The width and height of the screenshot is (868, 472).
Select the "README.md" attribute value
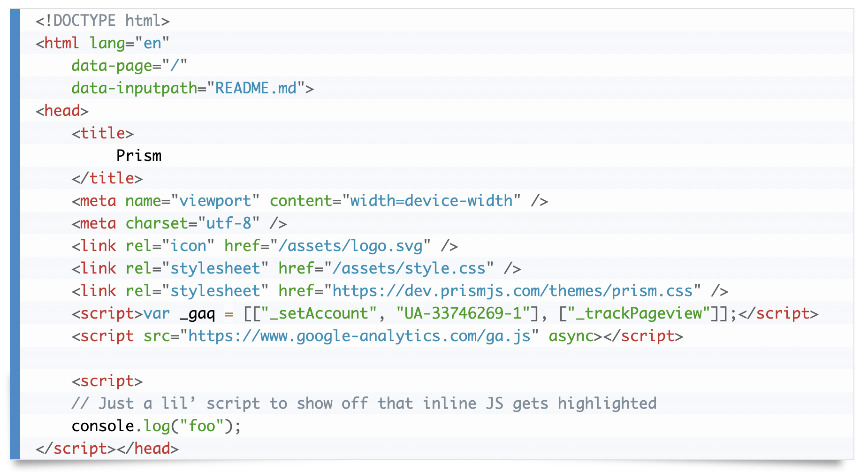click(256, 88)
